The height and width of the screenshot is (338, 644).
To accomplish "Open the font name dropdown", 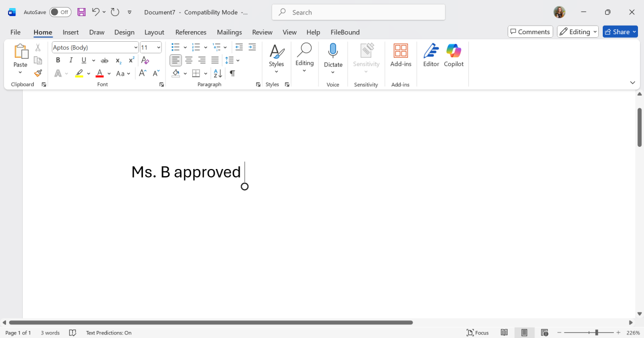I will [136, 47].
